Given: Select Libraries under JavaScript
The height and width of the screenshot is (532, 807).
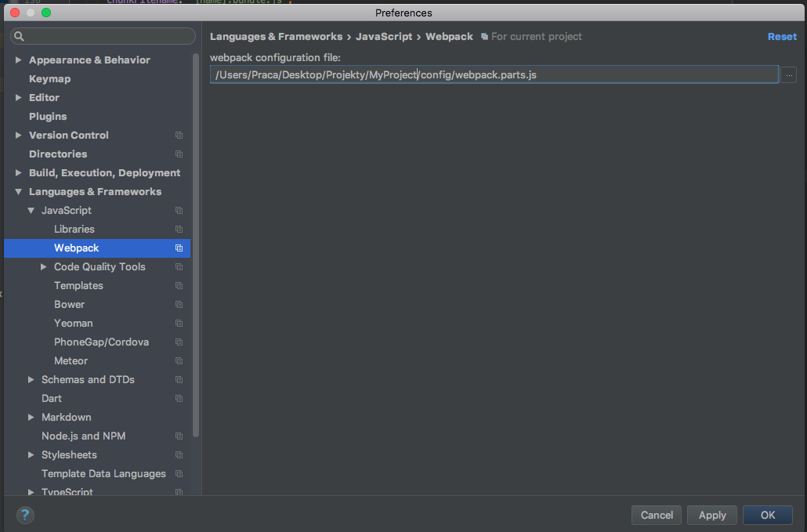Looking at the screenshot, I should pyautogui.click(x=74, y=230).
